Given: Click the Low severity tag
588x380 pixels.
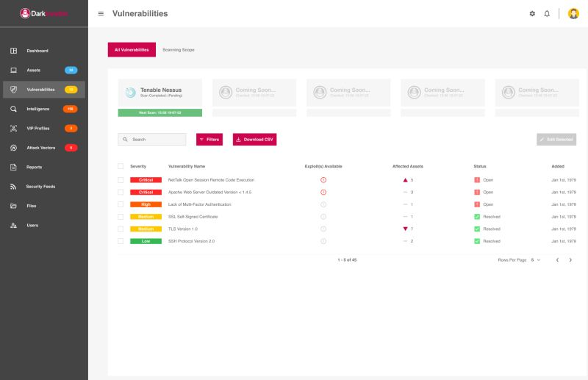Looking at the screenshot, I should pos(146,241).
